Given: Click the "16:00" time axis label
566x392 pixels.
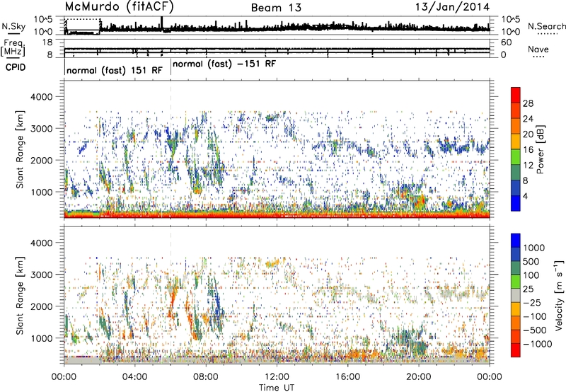Looking at the screenshot, I should coord(347,377).
